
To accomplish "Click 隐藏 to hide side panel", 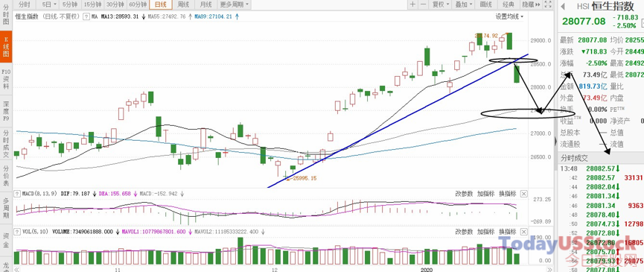I will pyautogui.click(x=530, y=4).
